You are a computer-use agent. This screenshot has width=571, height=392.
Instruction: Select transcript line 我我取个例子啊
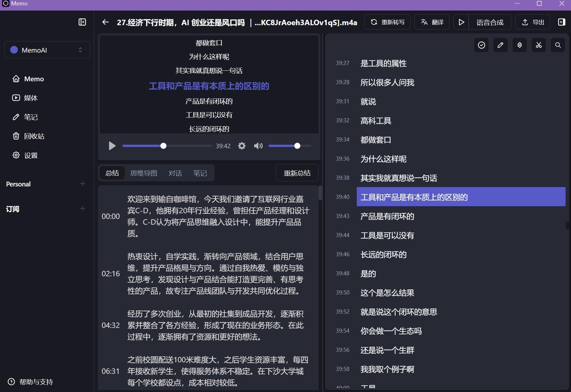pyautogui.click(x=387, y=369)
